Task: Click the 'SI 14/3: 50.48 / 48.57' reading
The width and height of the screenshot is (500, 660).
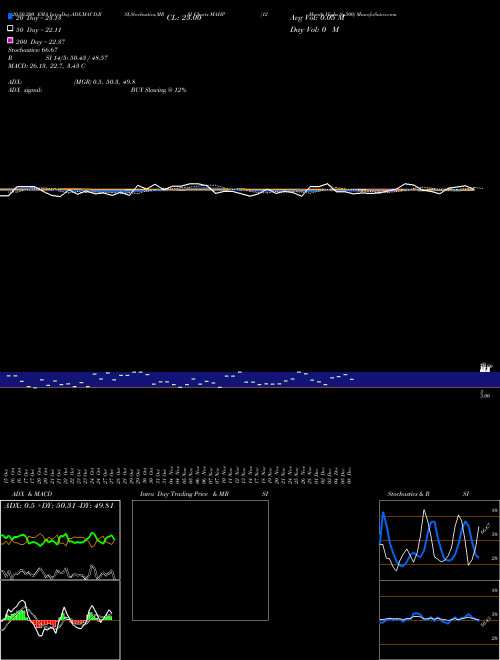Action: tap(77, 58)
